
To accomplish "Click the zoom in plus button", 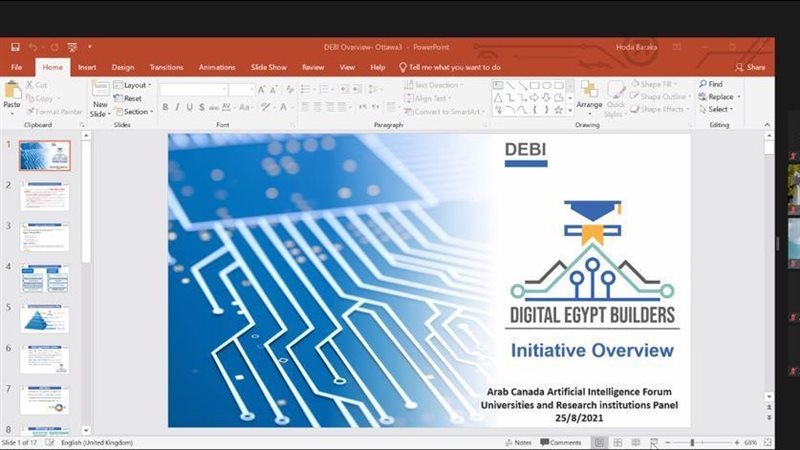I will coord(737,442).
